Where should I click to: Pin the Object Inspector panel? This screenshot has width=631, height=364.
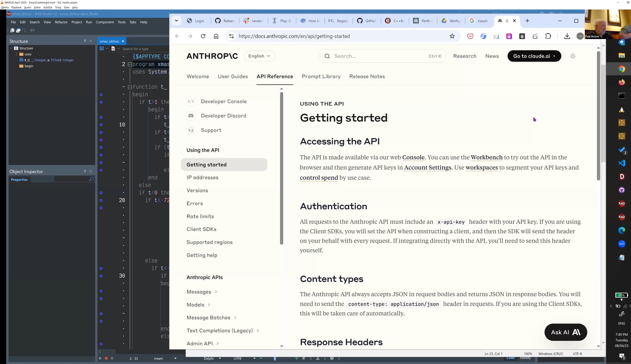pyautogui.click(x=85, y=171)
